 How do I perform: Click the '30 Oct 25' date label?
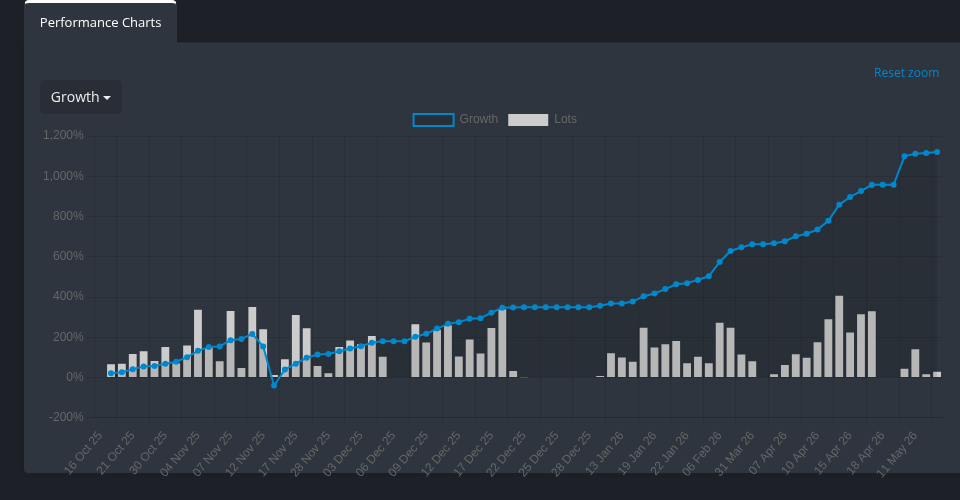(x=148, y=453)
